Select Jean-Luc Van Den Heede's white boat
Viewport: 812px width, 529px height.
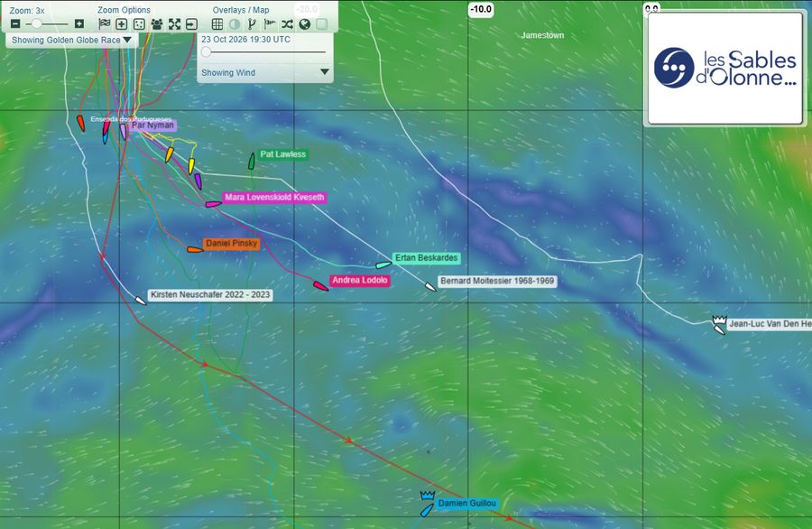click(719, 330)
